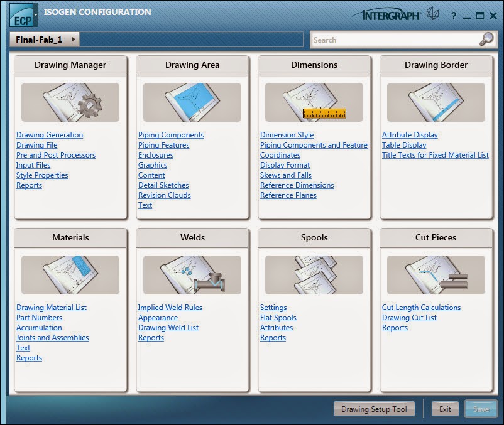The height and width of the screenshot is (425, 504).
Task: Open the Drawing Area panel header
Action: coord(192,65)
